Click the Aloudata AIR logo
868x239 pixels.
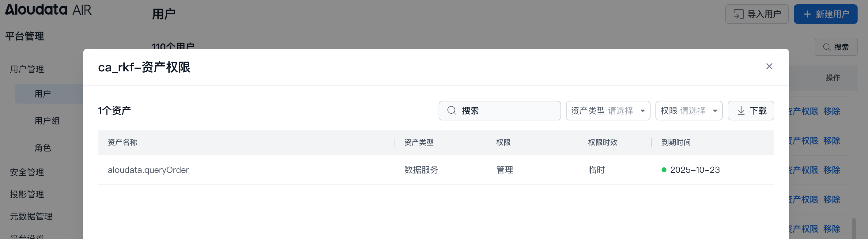tap(48, 9)
